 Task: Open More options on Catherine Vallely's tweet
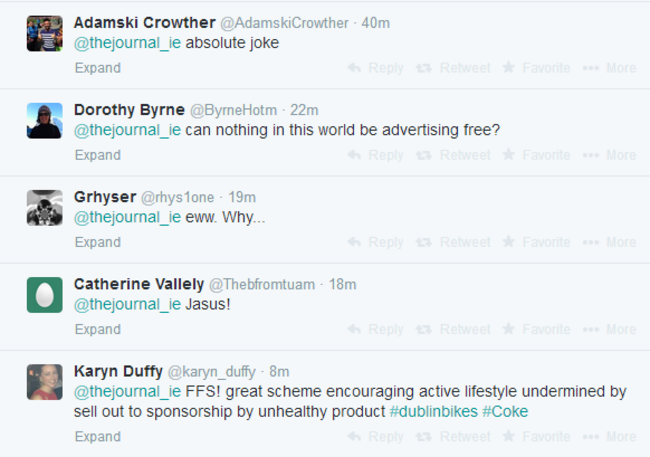609,329
